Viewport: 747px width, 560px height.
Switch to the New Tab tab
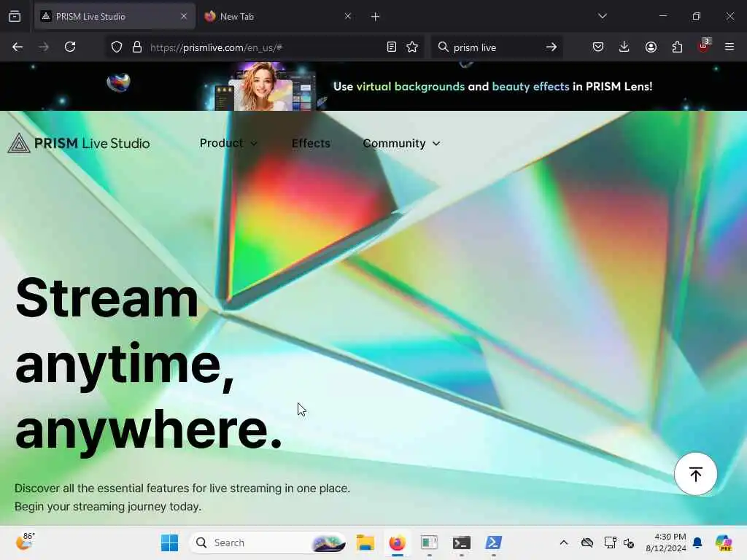[278, 16]
